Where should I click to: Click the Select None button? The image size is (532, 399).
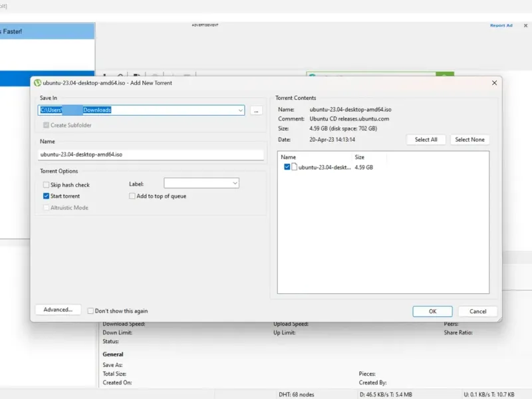tap(469, 140)
